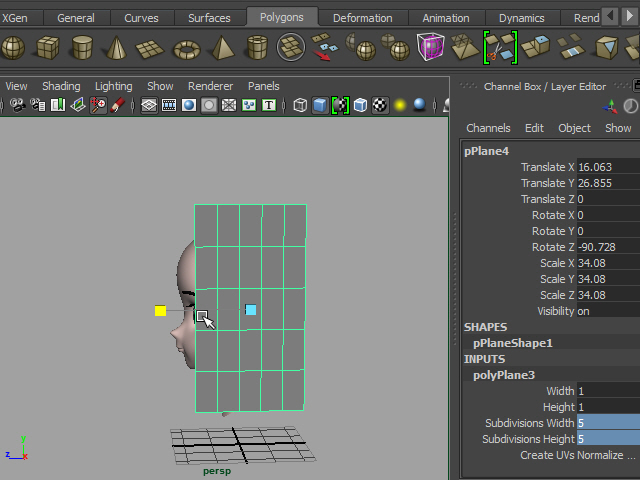This screenshot has width=640, height=480.
Task: Click the Translate X value field
Action: 607,167
